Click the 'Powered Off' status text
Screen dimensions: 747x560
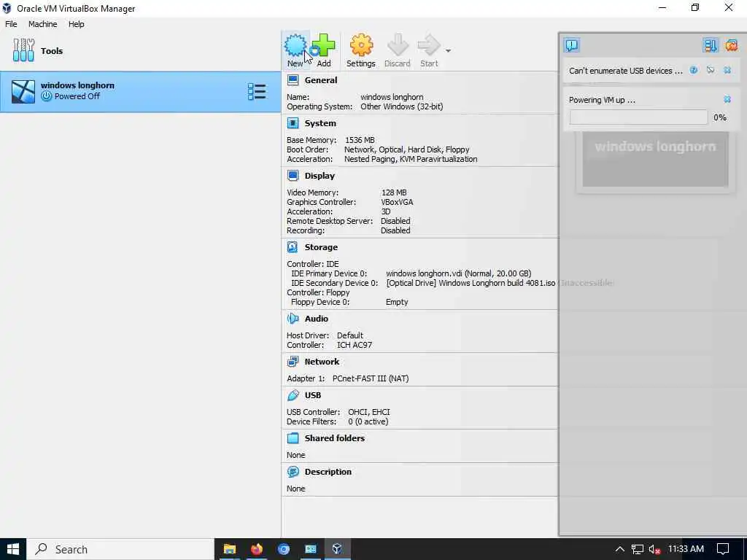pos(77,96)
